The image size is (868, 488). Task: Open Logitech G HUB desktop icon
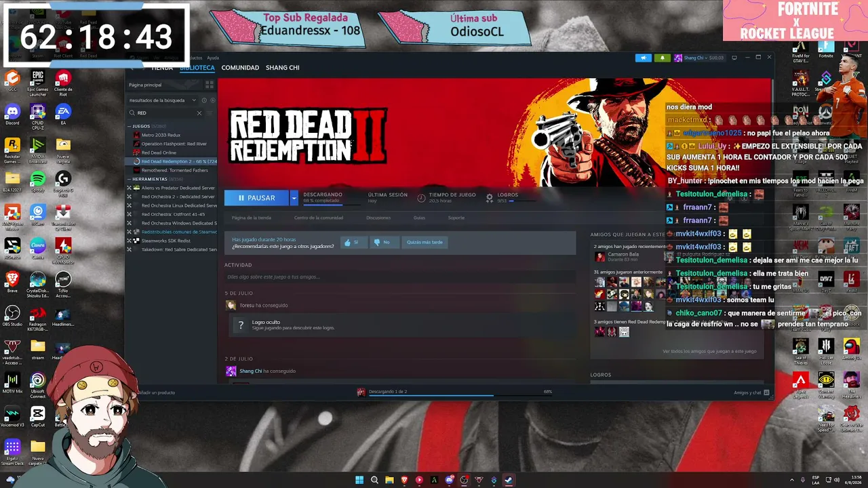tap(63, 184)
